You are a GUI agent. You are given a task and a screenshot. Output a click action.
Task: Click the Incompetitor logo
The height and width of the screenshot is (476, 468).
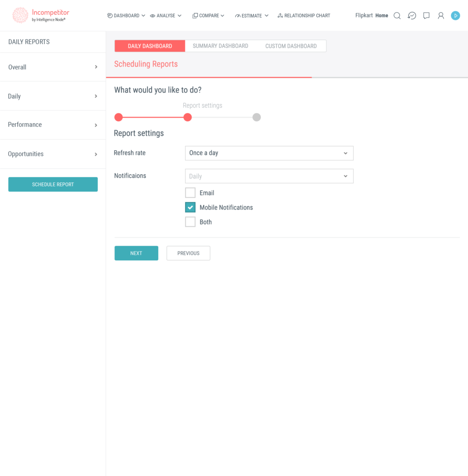(41, 15)
